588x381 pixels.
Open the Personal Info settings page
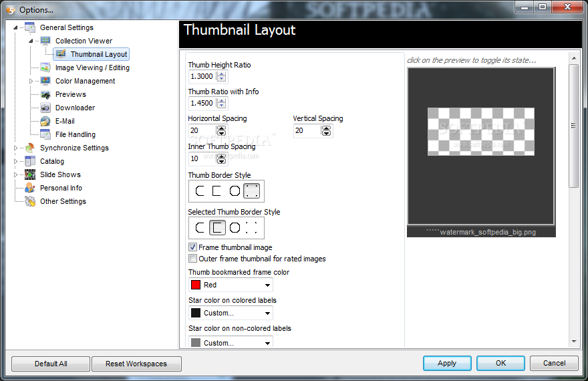pos(61,188)
